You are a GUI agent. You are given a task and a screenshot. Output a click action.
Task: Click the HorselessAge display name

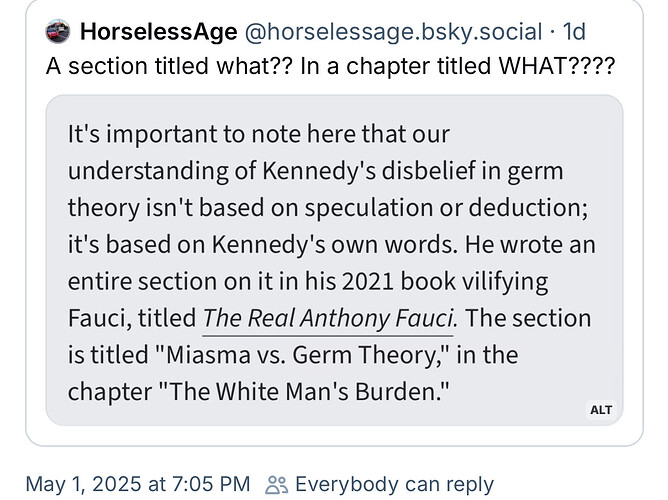point(159,32)
